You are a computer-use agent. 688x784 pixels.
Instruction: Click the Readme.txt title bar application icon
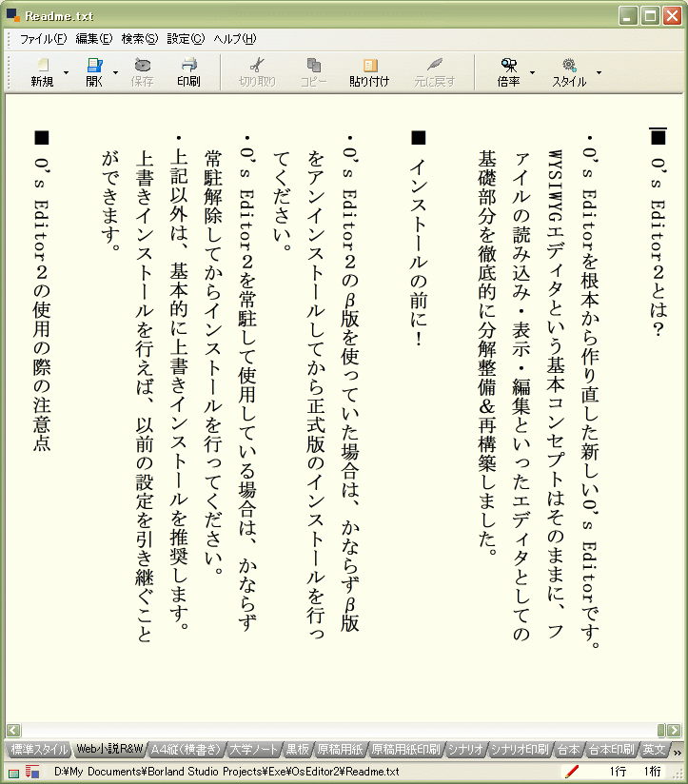tap(13, 15)
